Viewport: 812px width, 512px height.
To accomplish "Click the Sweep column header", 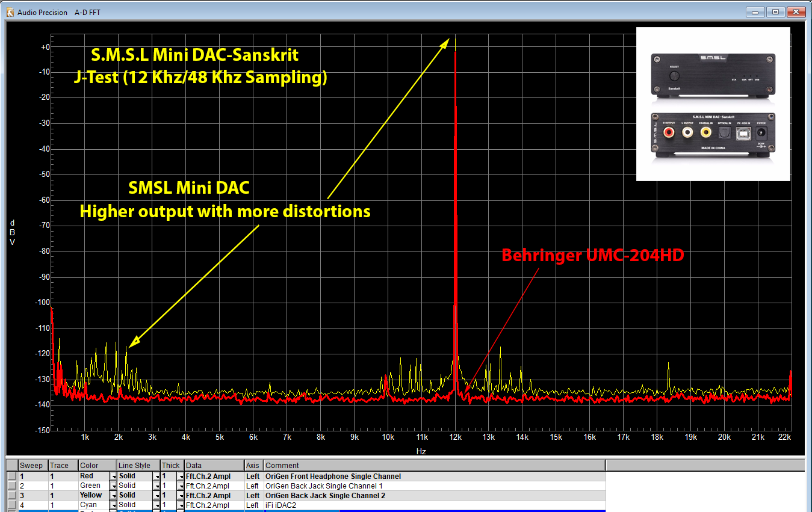I will (33, 466).
